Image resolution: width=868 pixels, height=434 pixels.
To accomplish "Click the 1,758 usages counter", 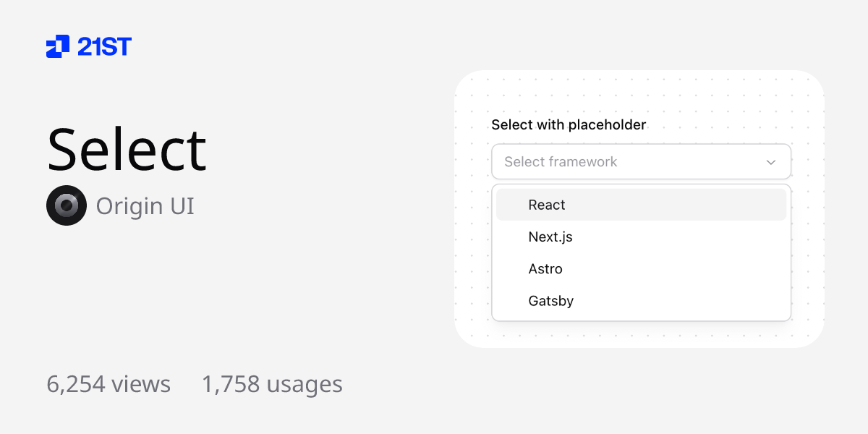I will pos(272,384).
